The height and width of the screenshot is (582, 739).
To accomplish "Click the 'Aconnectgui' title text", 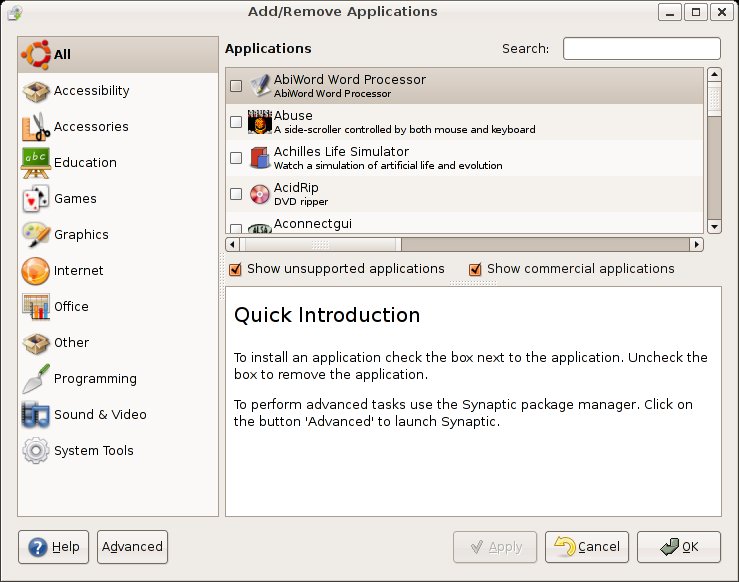I will click(x=313, y=224).
